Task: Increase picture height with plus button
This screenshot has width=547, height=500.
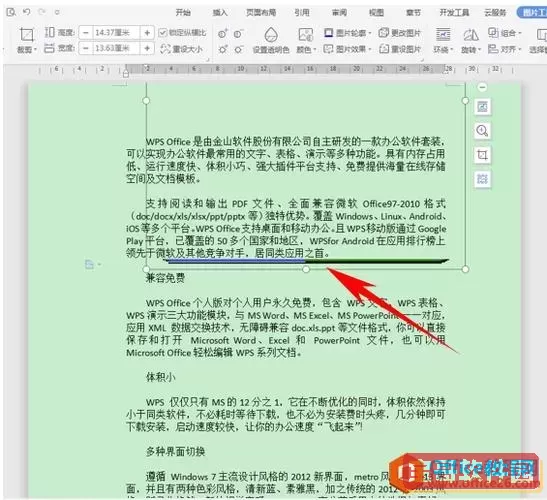Action: pyautogui.click(x=147, y=33)
